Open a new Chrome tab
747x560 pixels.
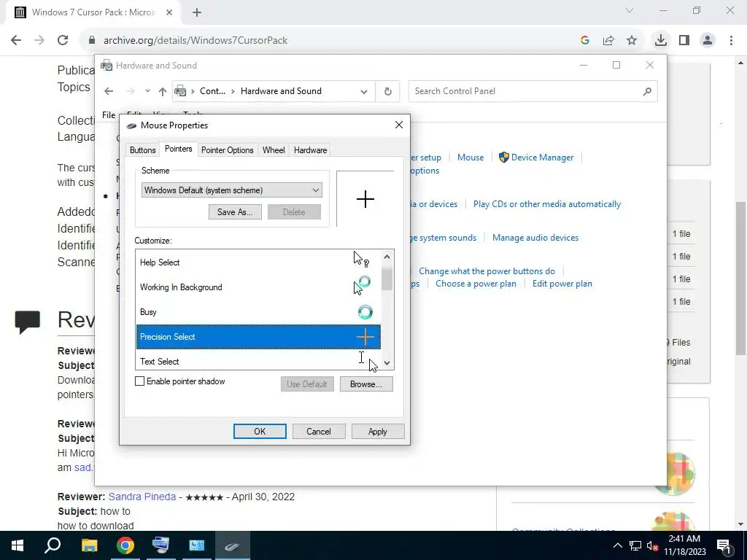click(x=197, y=12)
